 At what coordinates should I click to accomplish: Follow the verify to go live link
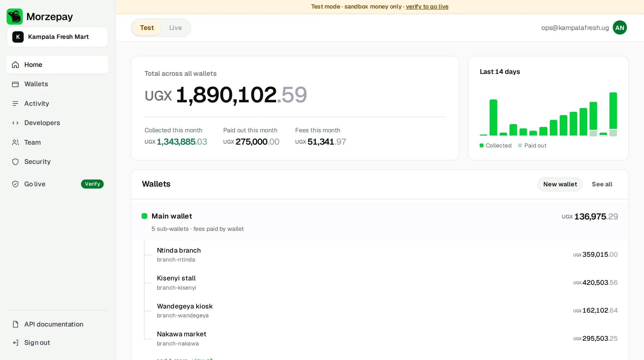pyautogui.click(x=427, y=7)
